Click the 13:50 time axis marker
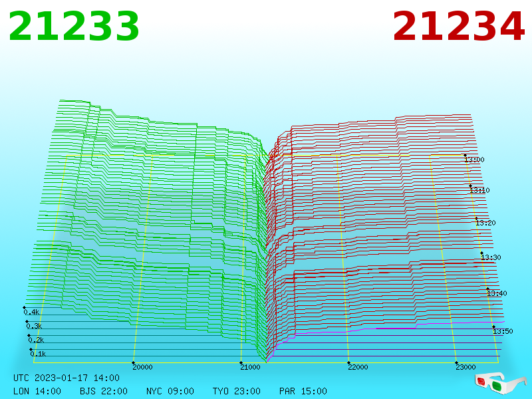532x399 pixels. point(503,331)
